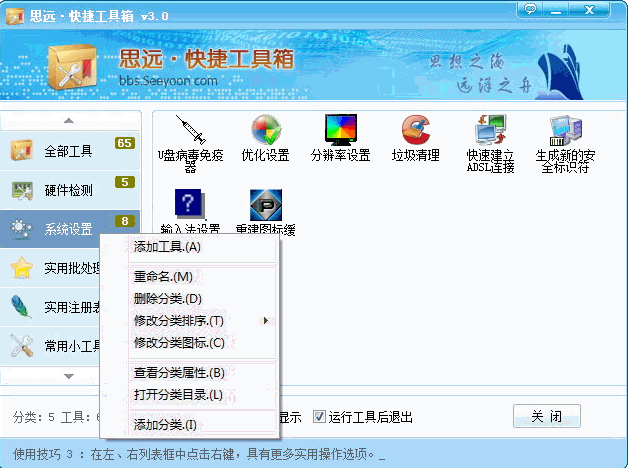
Task: Open the 常用小工具 wrench category
Action: point(50,346)
